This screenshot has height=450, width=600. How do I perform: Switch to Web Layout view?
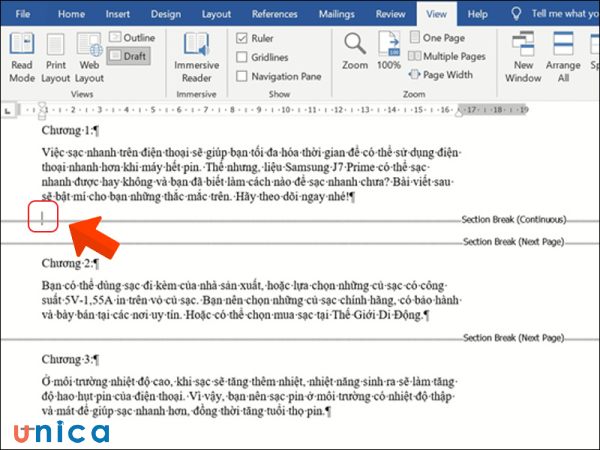89,56
